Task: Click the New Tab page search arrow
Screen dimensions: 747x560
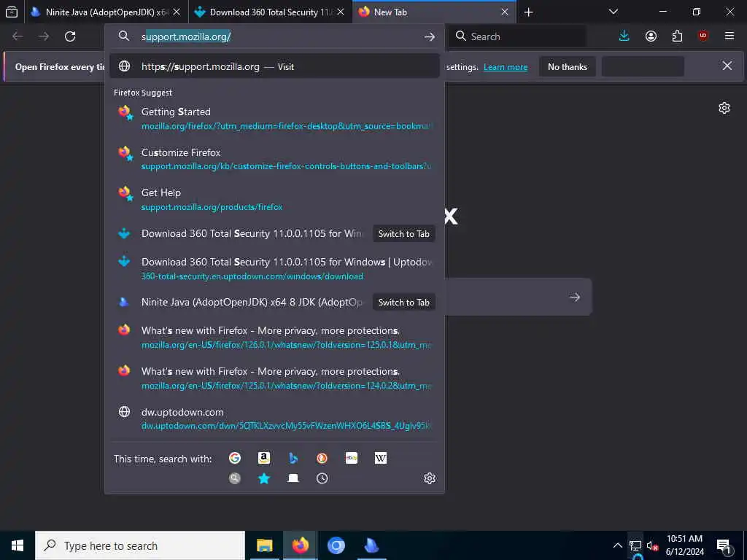Action: click(x=575, y=297)
